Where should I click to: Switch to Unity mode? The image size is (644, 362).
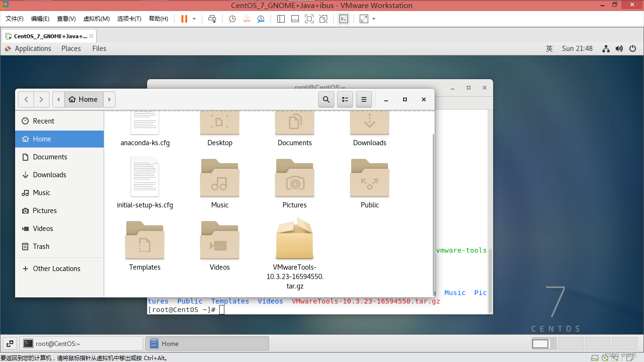(323, 19)
